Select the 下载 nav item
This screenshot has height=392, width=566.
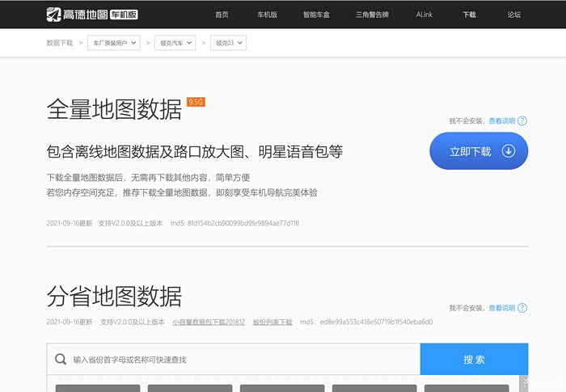tap(469, 15)
